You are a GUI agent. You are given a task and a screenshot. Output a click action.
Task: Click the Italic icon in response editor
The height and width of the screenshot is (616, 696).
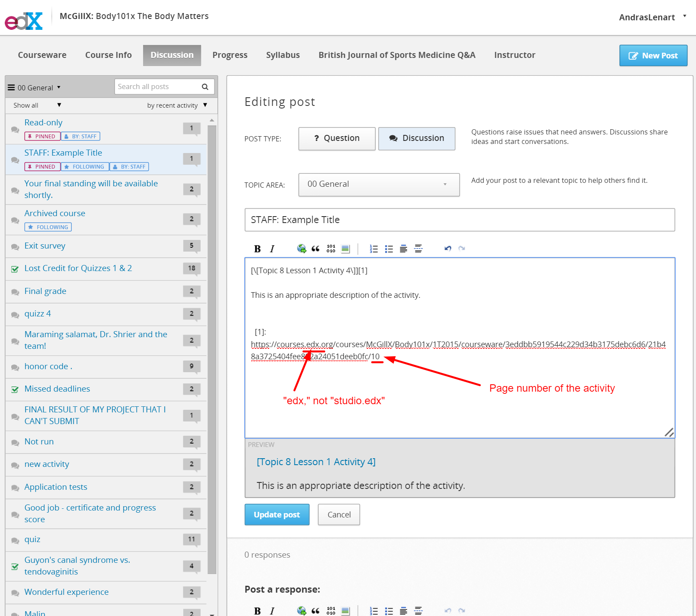point(272,611)
